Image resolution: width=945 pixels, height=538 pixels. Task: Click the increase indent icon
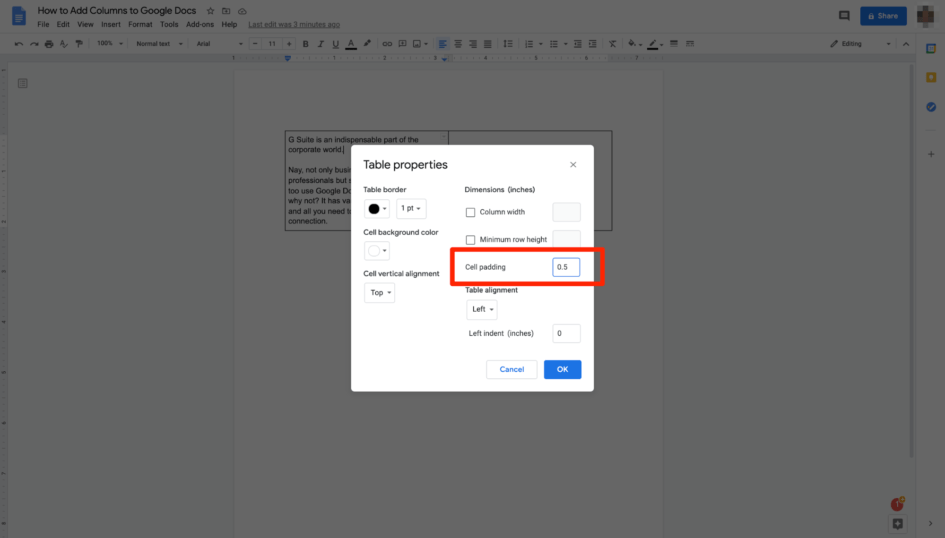tap(592, 44)
